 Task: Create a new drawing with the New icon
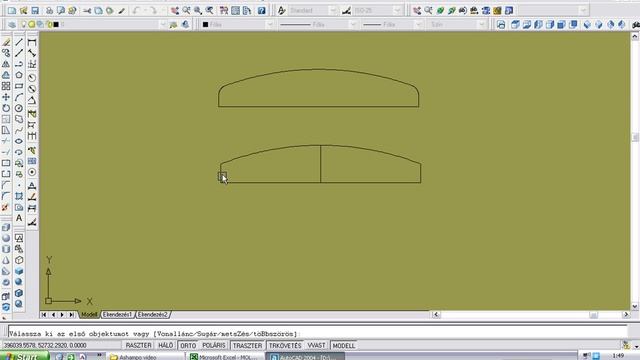[11, 11]
